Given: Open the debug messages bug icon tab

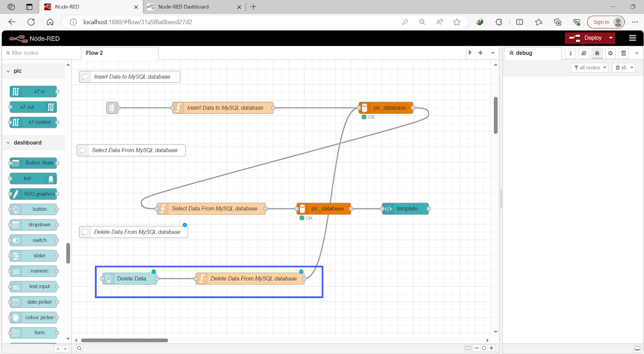Looking at the screenshot, I should click(597, 53).
